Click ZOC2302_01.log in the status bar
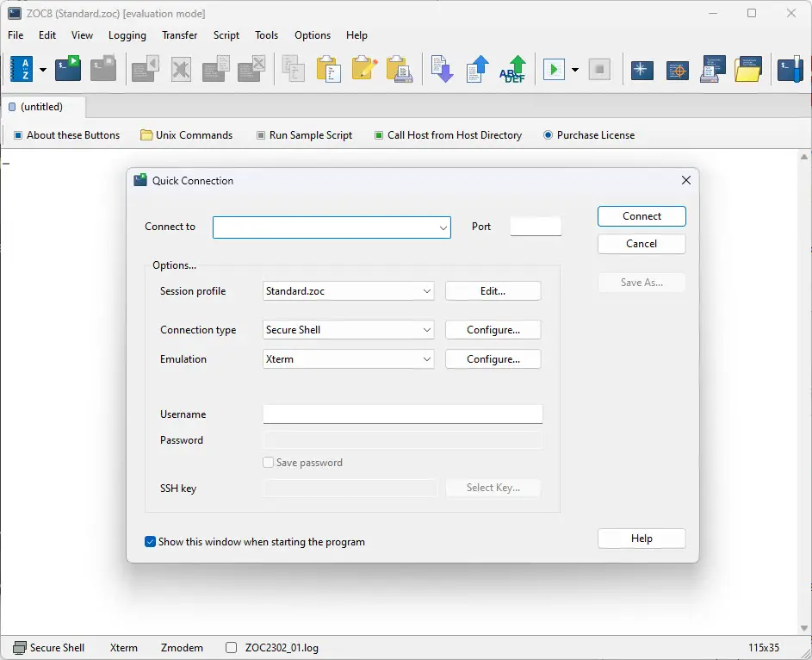The height and width of the screenshot is (660, 812). point(282,648)
